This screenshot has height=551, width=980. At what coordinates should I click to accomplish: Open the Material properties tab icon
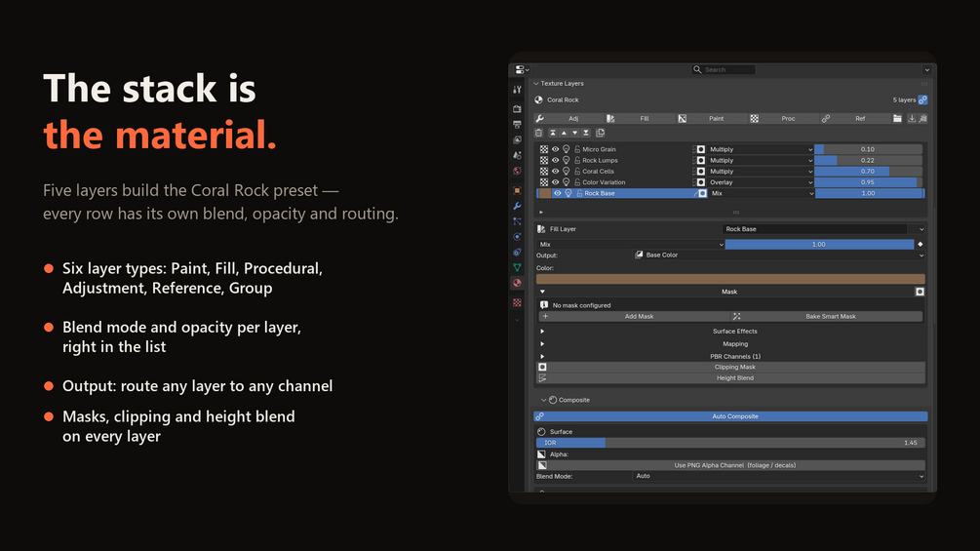(517, 283)
